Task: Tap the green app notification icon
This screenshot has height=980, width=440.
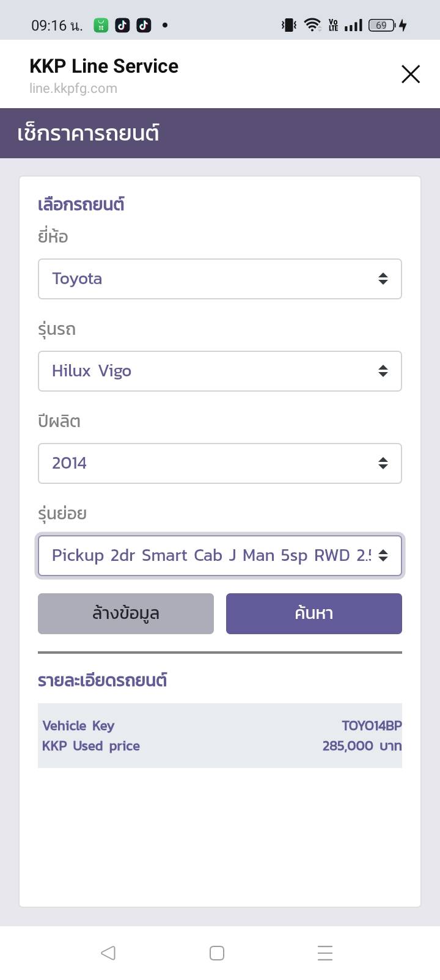Action: (x=101, y=25)
